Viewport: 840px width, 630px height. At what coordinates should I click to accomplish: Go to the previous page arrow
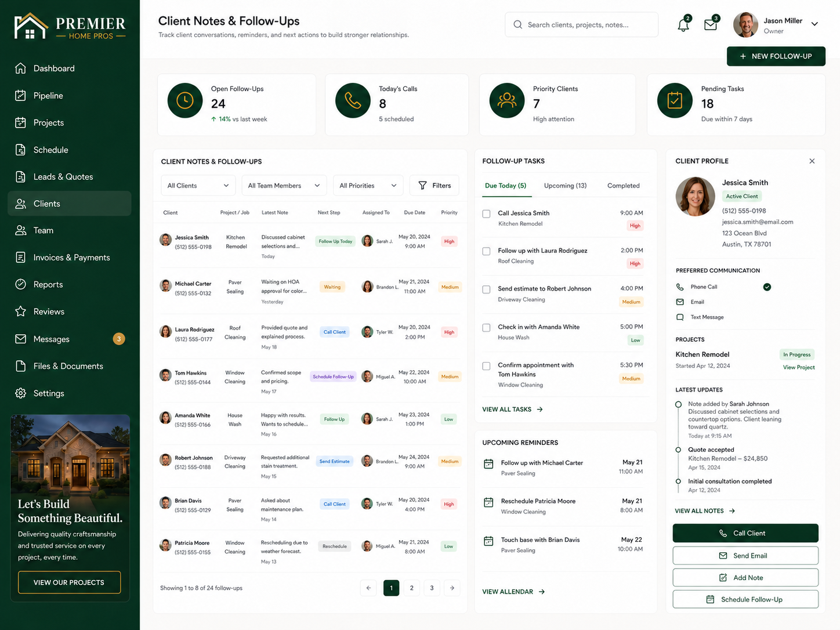368,588
